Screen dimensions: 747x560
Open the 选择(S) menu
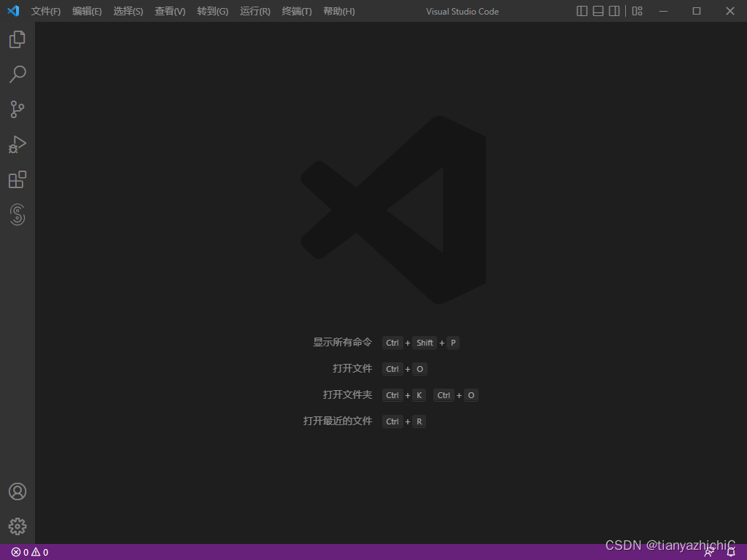tap(128, 11)
